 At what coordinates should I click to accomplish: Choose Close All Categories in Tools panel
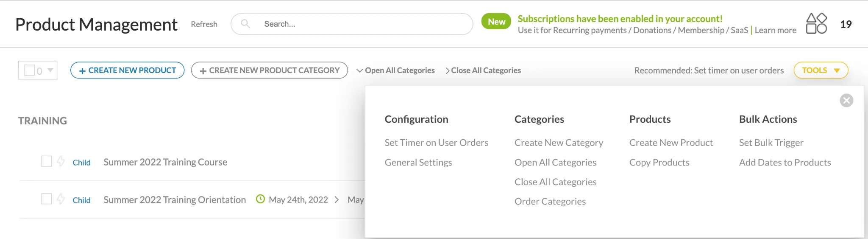(555, 182)
